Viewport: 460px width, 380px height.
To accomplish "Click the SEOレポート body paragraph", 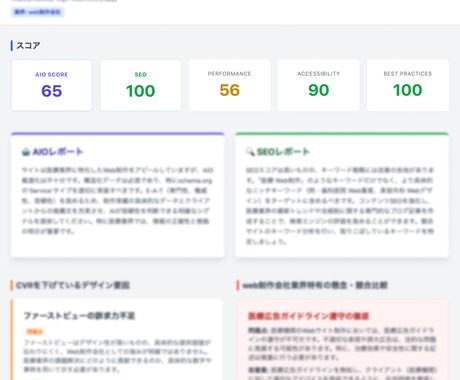I will click(340, 206).
